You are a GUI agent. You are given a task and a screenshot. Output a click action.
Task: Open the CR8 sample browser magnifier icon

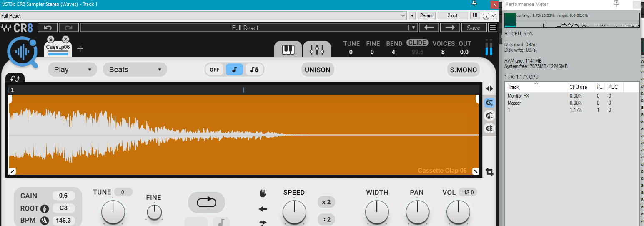tap(22, 52)
